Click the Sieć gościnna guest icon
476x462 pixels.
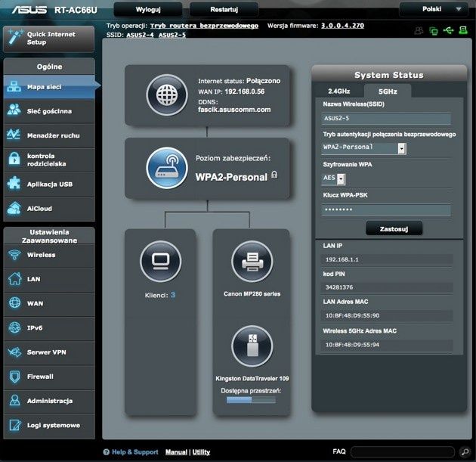14,110
